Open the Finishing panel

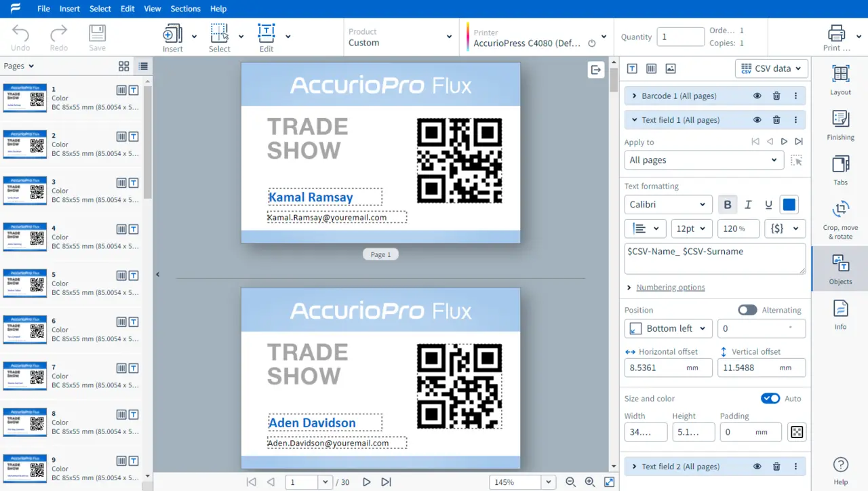click(840, 125)
